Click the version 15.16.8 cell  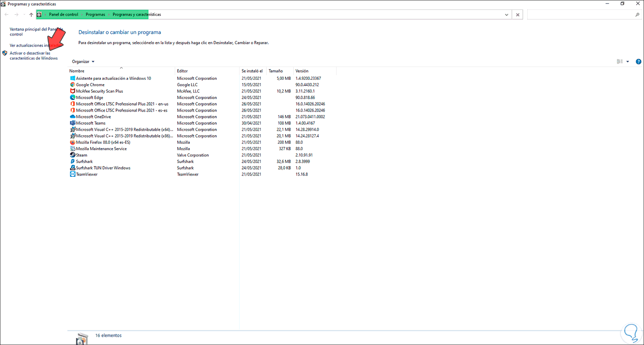tap(302, 175)
